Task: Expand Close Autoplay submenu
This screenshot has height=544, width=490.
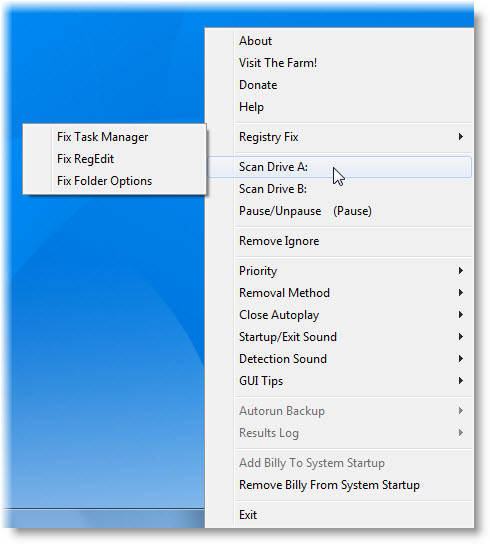Action: 339,315
